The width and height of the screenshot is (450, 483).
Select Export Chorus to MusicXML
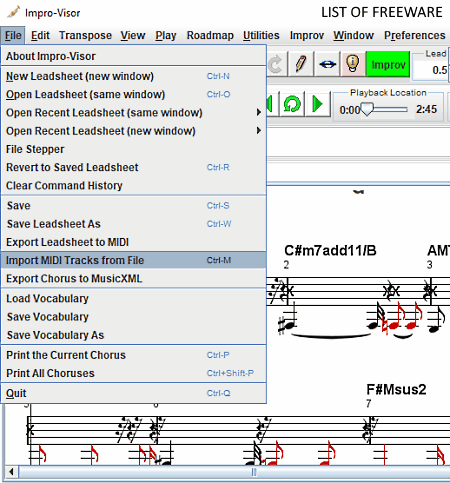coord(133,278)
